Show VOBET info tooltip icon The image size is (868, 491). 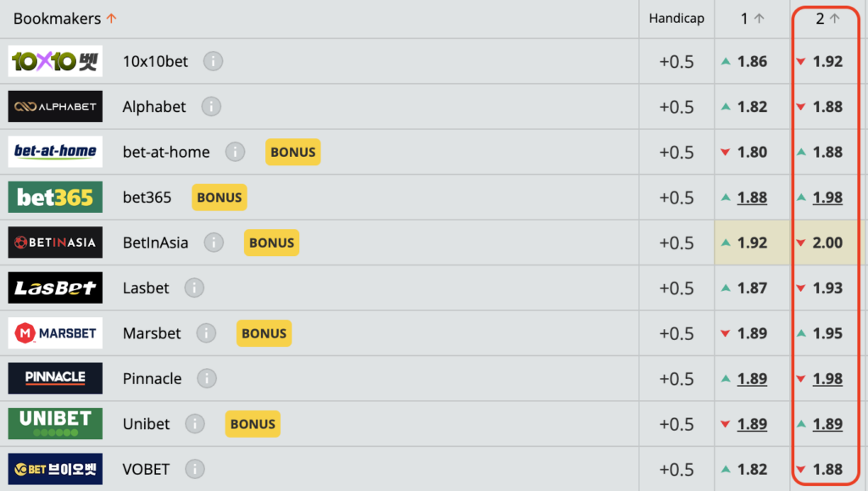195,469
